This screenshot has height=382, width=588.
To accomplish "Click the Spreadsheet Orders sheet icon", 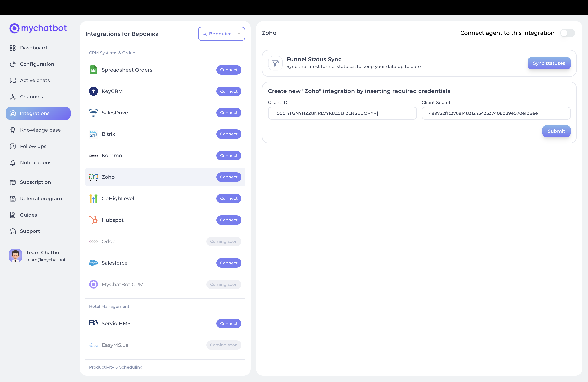I will coord(93,70).
